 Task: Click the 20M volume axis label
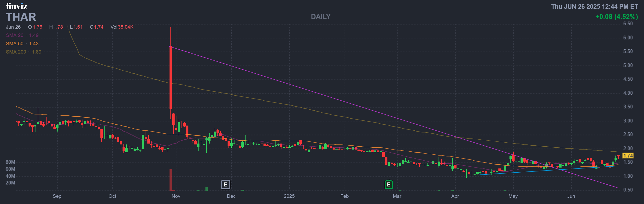[x=10, y=183]
